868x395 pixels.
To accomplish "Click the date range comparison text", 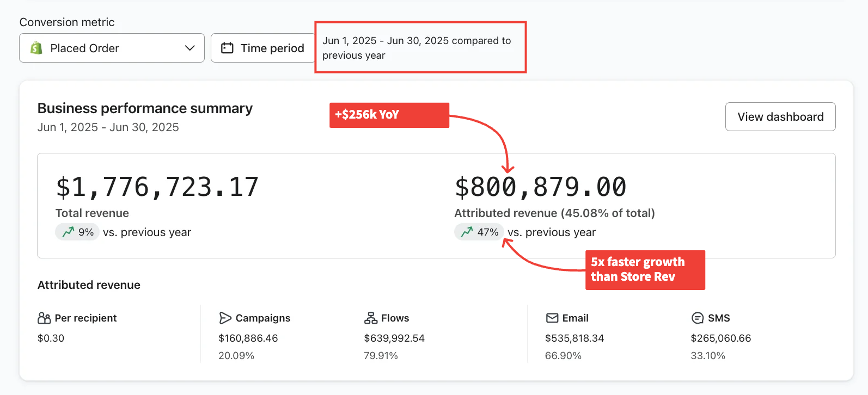I will point(417,48).
